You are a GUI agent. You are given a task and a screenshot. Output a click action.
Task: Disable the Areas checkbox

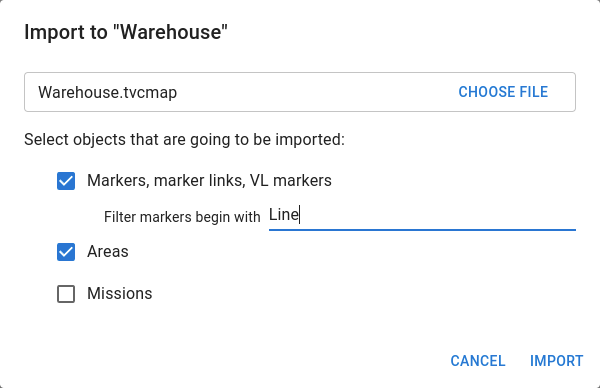[x=66, y=252]
